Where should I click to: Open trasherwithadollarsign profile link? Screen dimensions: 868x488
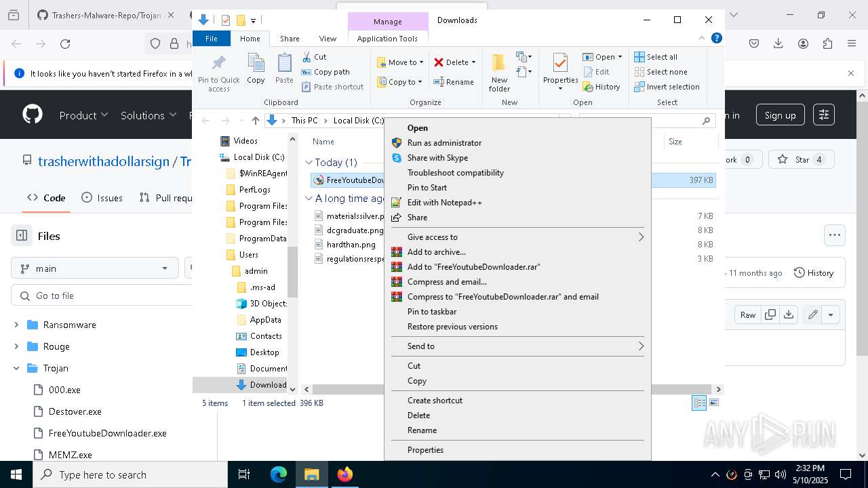point(104,161)
